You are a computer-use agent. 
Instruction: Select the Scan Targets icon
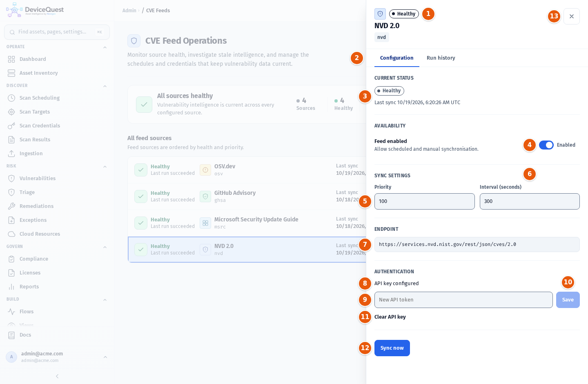point(11,112)
